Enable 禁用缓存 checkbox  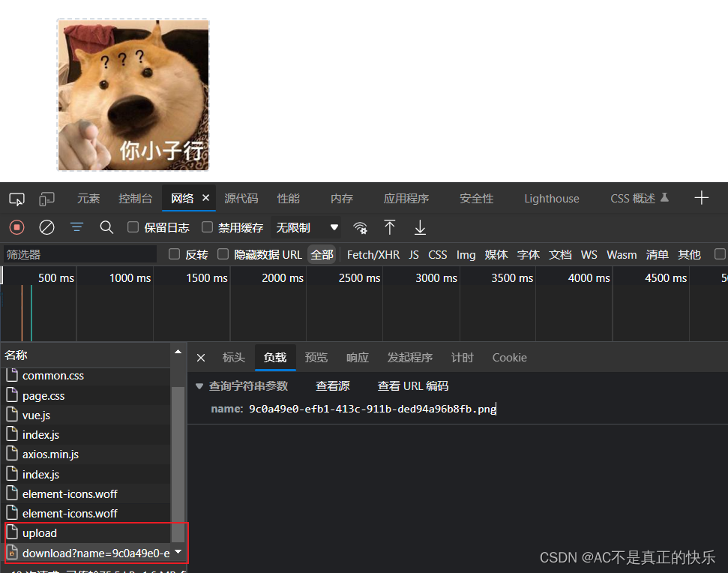pos(207,227)
